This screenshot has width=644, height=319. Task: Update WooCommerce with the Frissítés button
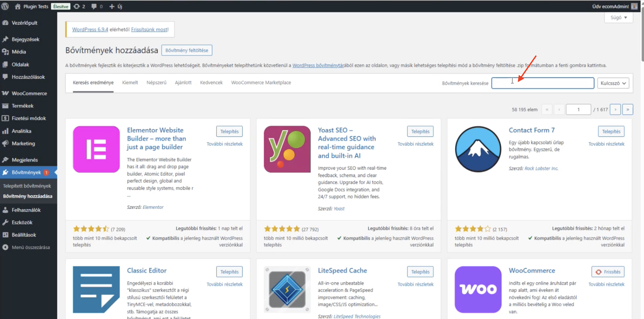coord(608,272)
